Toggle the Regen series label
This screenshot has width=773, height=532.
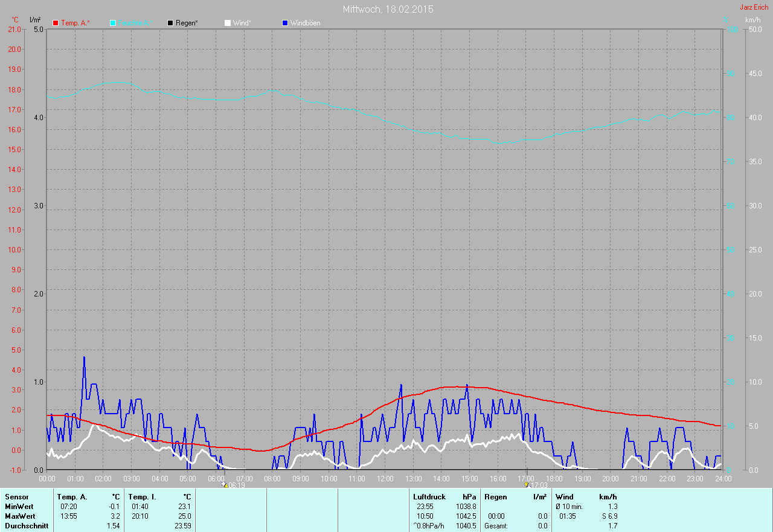tap(187, 23)
